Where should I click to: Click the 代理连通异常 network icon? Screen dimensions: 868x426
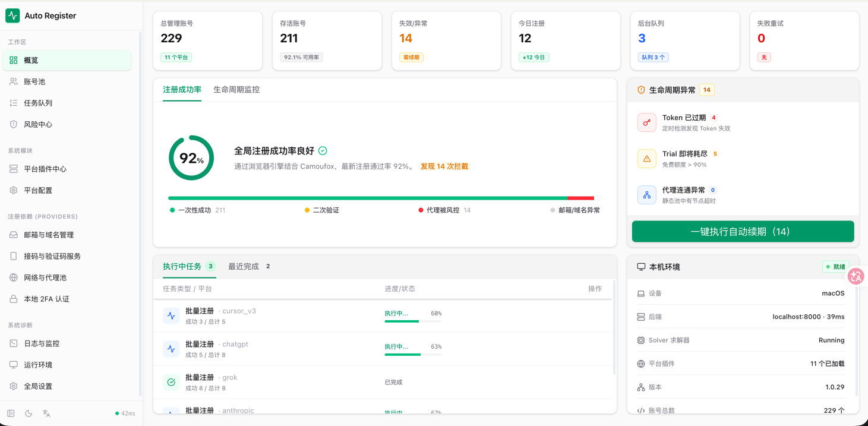tap(646, 195)
